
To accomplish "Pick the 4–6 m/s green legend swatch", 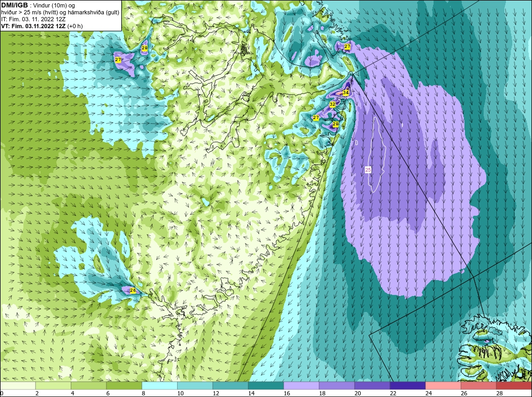I will (x=88, y=386).
